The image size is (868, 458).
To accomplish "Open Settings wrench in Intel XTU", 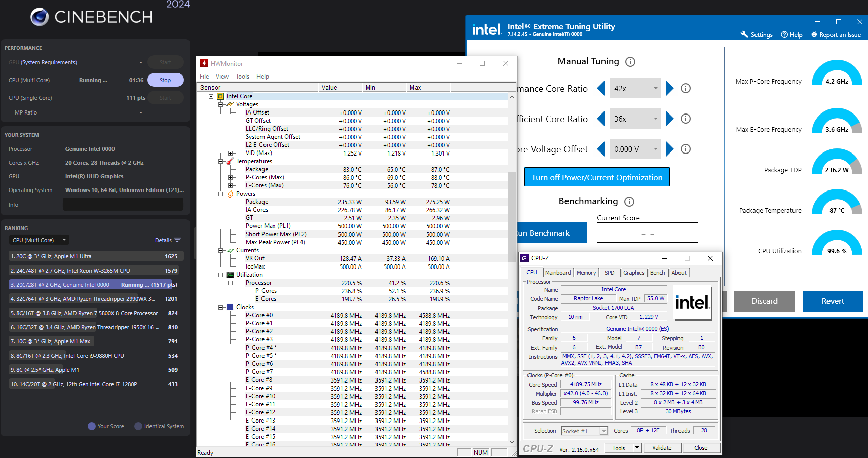I will pos(744,34).
